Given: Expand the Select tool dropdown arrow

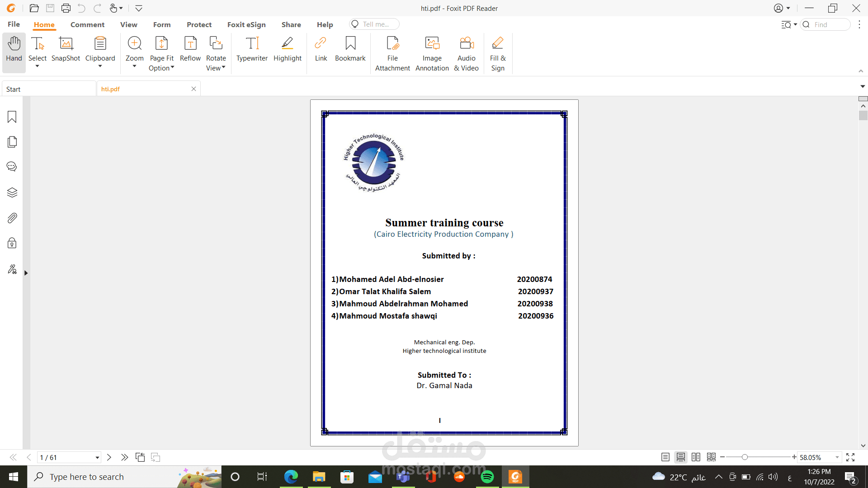Looking at the screenshot, I should 38,66.
